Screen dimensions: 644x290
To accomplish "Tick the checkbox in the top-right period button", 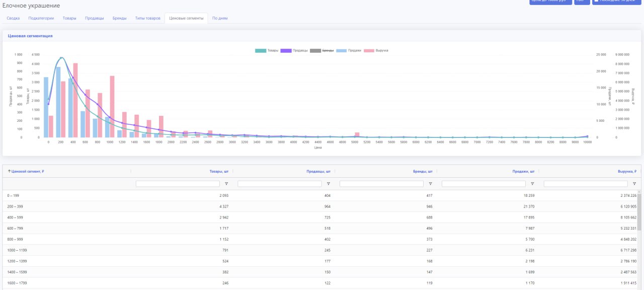I will pos(596,1).
